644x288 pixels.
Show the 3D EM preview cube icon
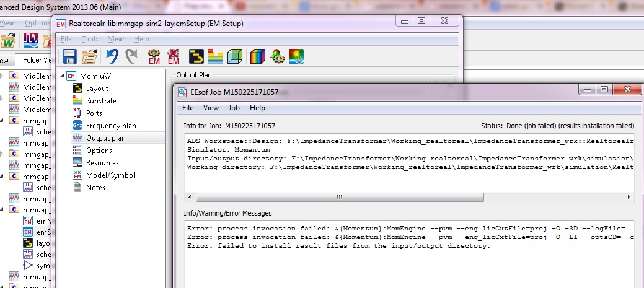pyautogui.click(x=234, y=56)
